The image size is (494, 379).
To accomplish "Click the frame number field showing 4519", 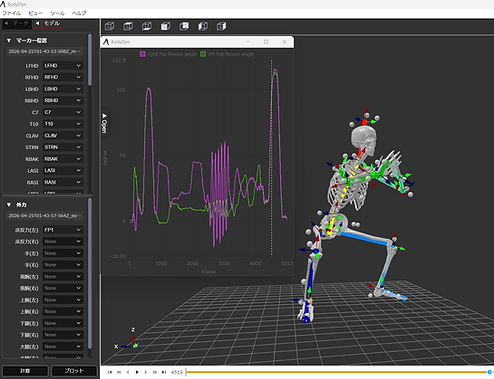I will pos(177,372).
